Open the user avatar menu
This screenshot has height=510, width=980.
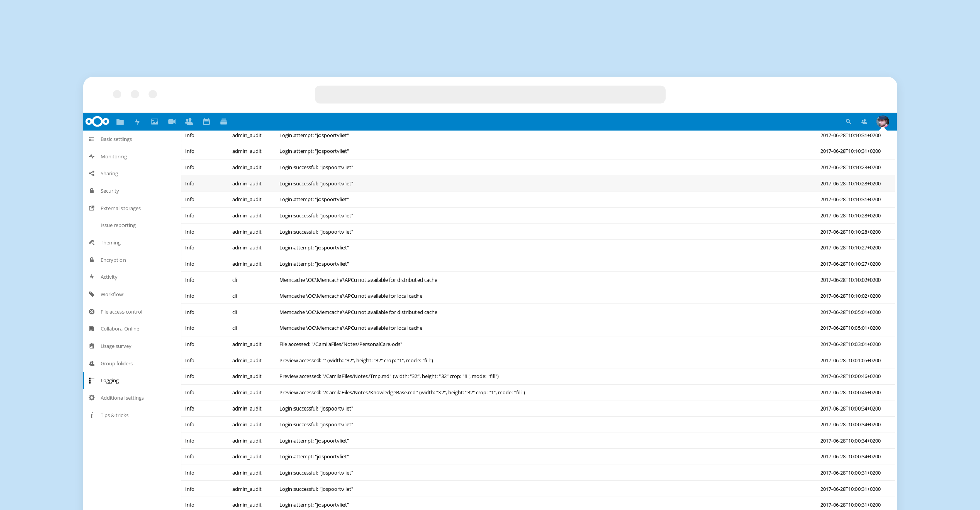click(x=883, y=122)
